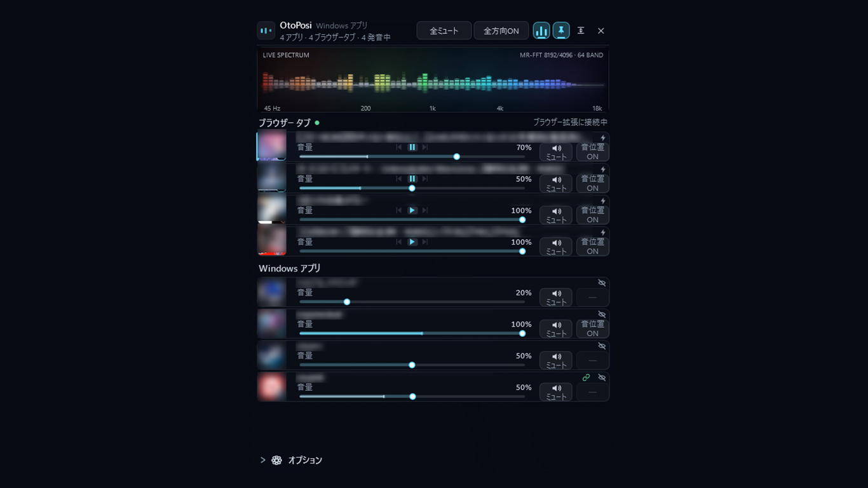Screen dimensions: 868x488
Task: Click the 全方向ON button
Action: pyautogui.click(x=501, y=30)
